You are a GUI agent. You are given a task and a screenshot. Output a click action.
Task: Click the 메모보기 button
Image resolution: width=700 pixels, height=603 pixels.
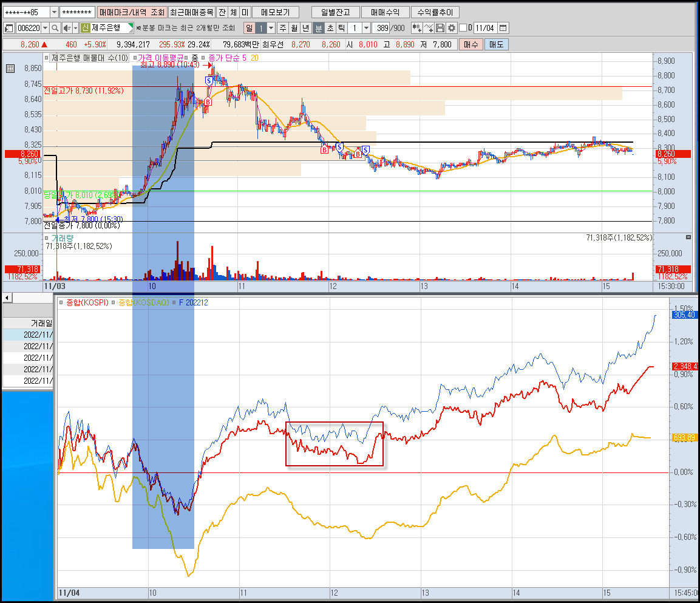tap(276, 13)
